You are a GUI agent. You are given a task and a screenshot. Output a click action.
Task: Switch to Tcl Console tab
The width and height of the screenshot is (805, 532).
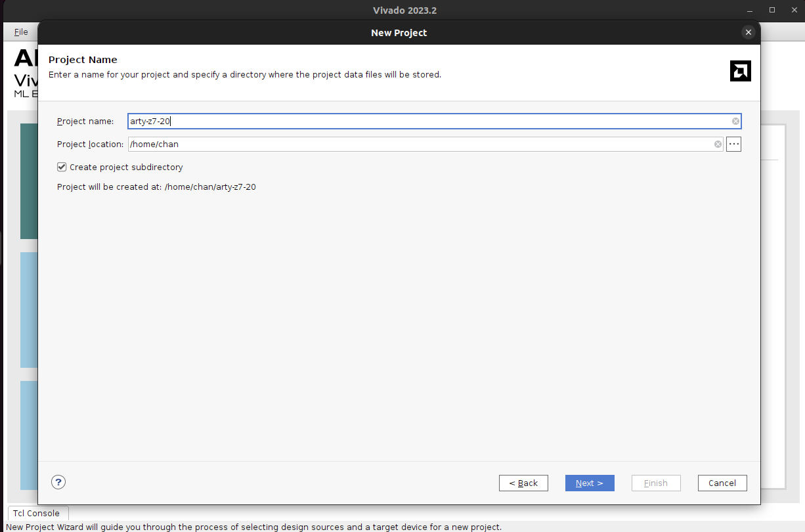(37, 514)
